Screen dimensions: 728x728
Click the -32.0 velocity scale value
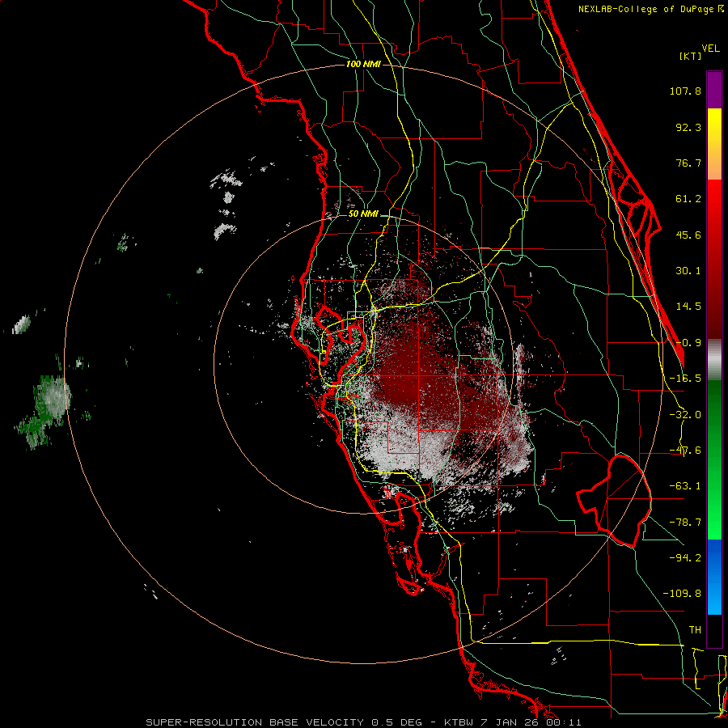click(685, 415)
